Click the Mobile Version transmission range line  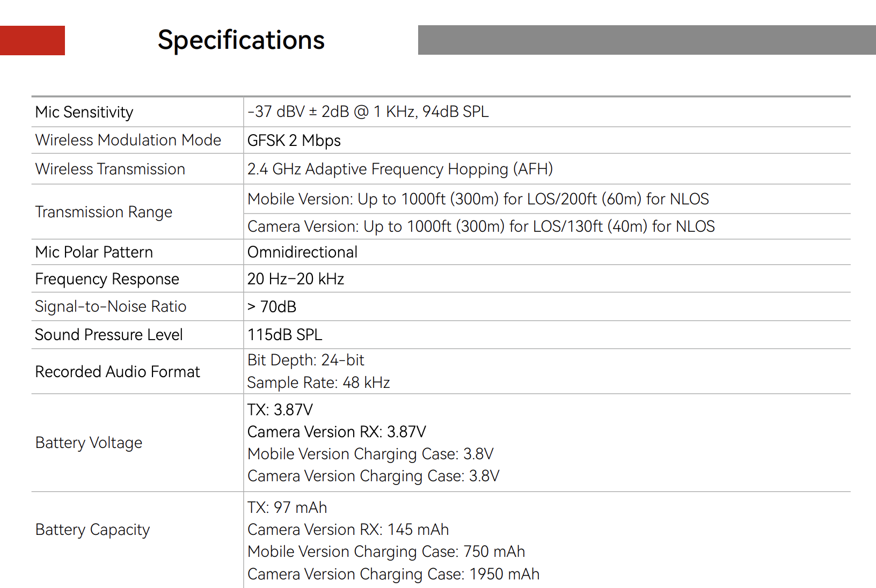[x=478, y=199]
